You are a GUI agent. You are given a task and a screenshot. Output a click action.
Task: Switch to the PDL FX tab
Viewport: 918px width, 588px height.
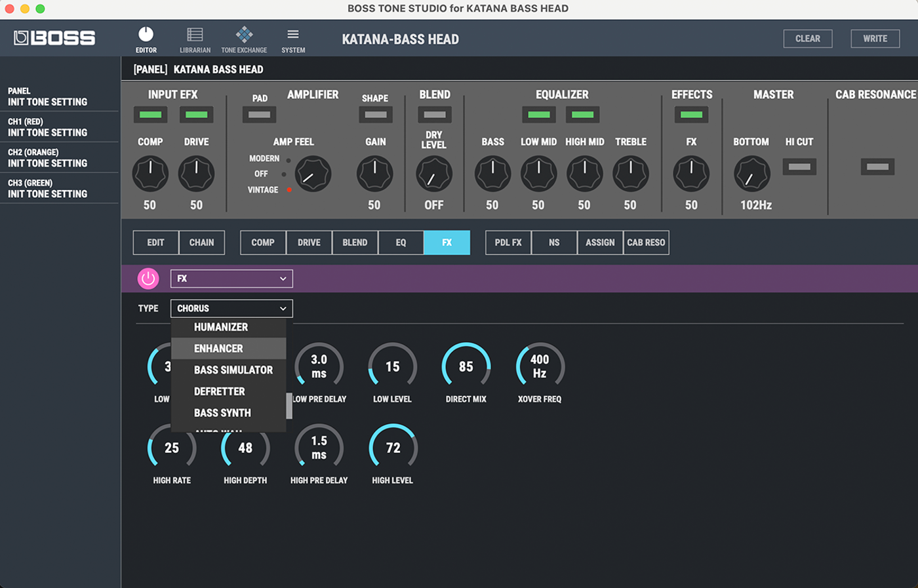[x=508, y=243]
